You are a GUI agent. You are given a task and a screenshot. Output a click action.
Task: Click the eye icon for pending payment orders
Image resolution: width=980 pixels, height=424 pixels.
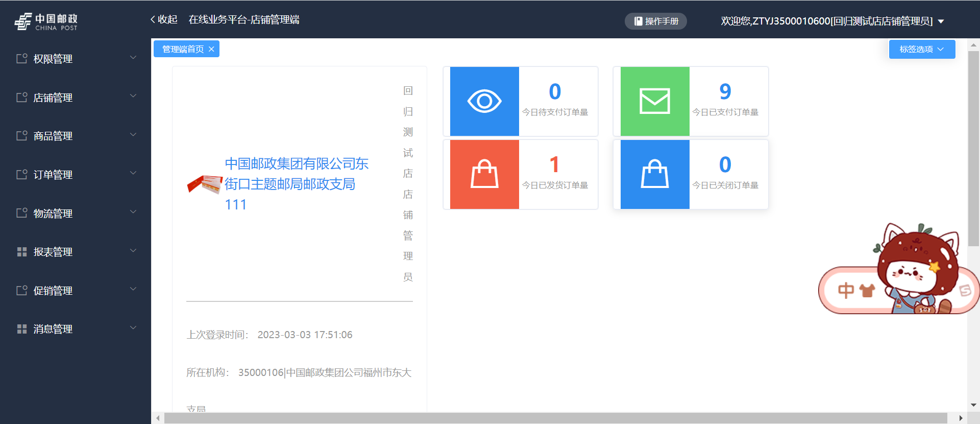(484, 101)
